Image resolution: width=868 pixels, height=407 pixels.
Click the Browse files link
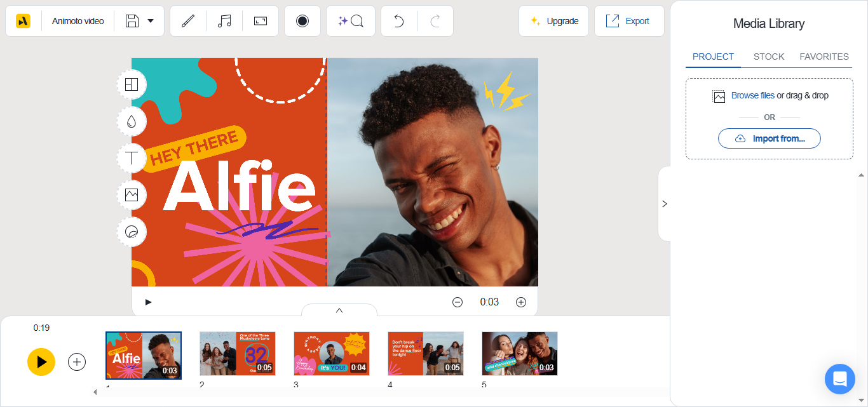coord(752,95)
